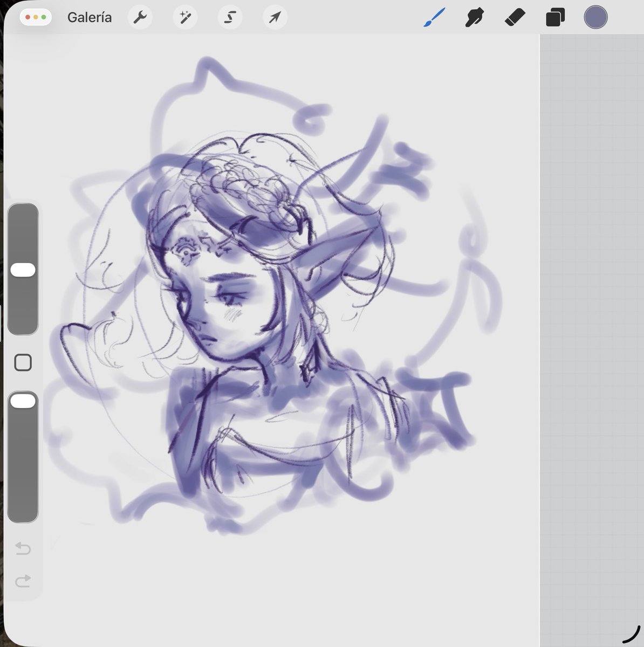Open the Selection tool
Screen dimensions: 644x647
(x=230, y=18)
